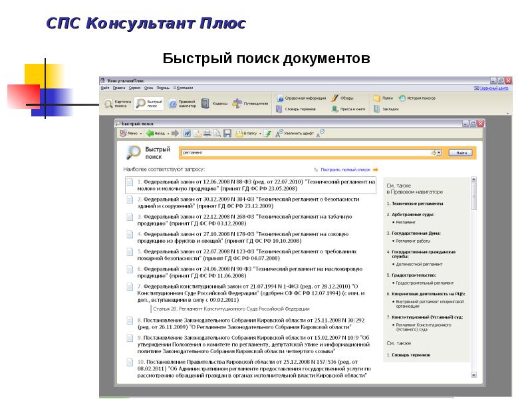
Task: Click the Кодексы toolbar icon
Action: (216, 103)
